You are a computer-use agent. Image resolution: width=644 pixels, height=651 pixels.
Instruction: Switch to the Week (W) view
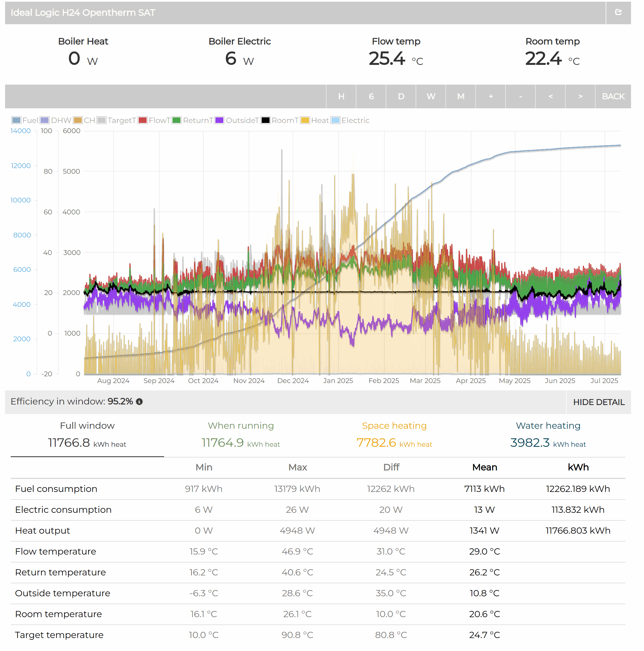(x=431, y=96)
